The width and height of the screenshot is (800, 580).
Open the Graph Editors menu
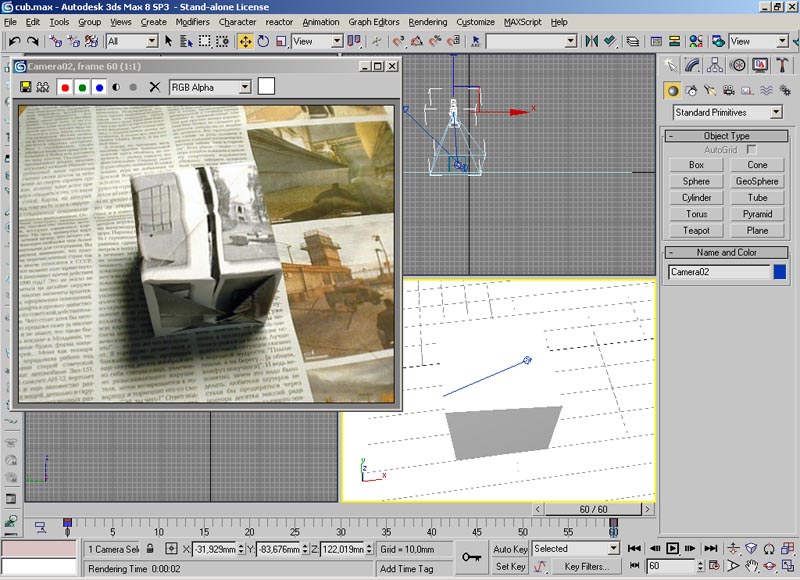(x=374, y=21)
